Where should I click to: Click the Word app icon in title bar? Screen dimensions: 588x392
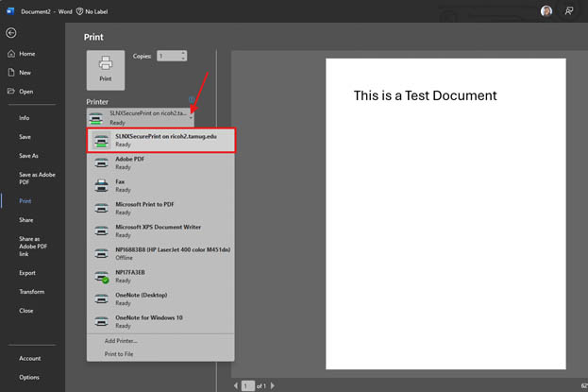pos(10,11)
